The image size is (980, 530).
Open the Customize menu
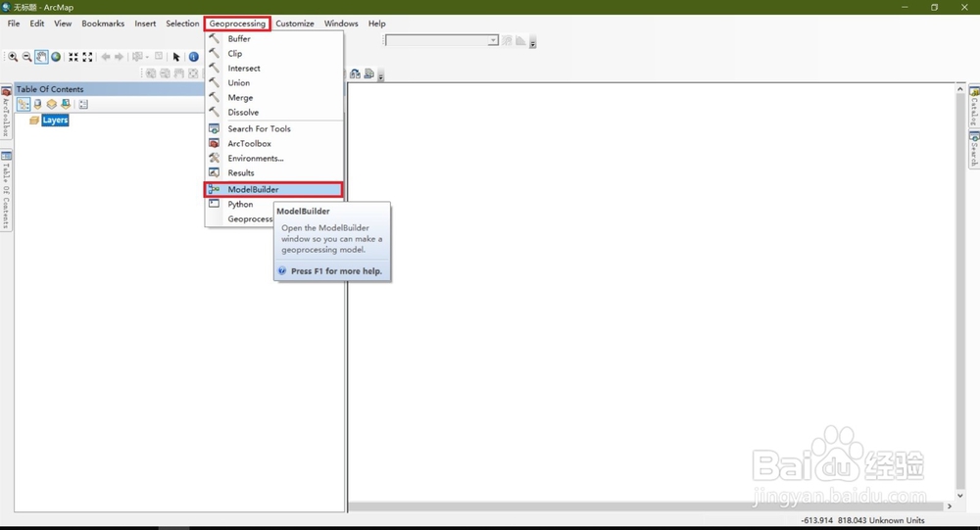(x=295, y=24)
